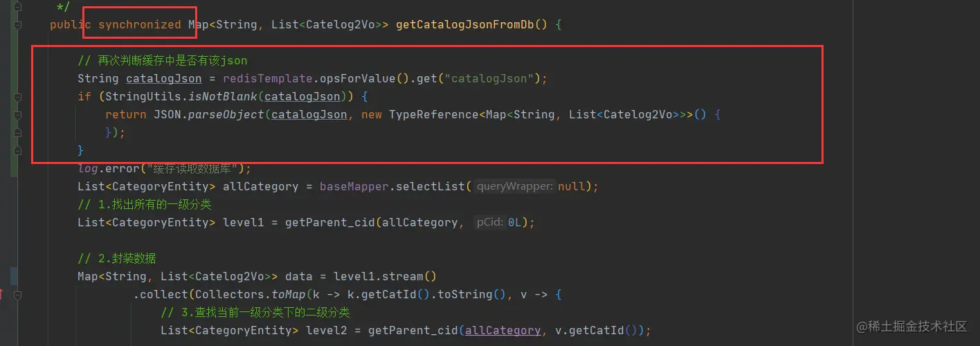Click the synchronized keyword
980x346 pixels.
[139, 25]
